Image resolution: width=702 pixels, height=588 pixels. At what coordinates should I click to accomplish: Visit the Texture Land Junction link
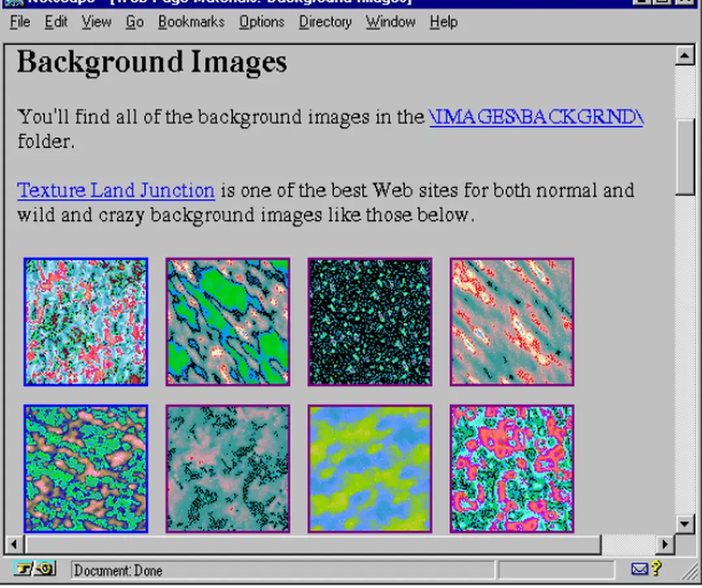[116, 190]
